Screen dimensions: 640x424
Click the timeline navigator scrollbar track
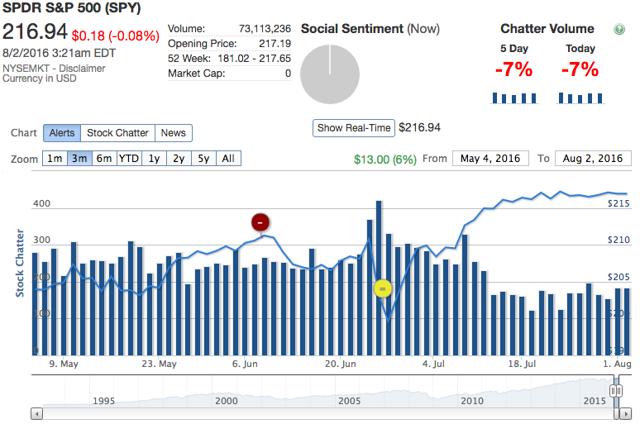(x=327, y=414)
